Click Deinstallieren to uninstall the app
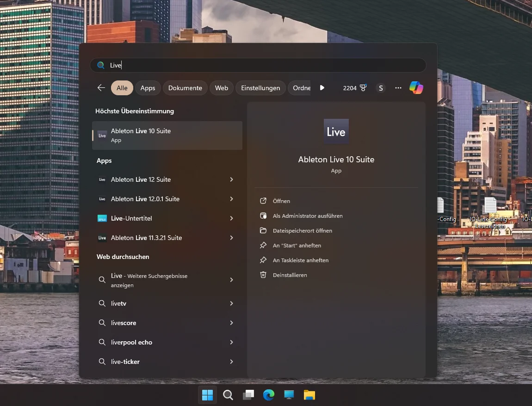Screen dimensions: 532x406 click(290, 275)
